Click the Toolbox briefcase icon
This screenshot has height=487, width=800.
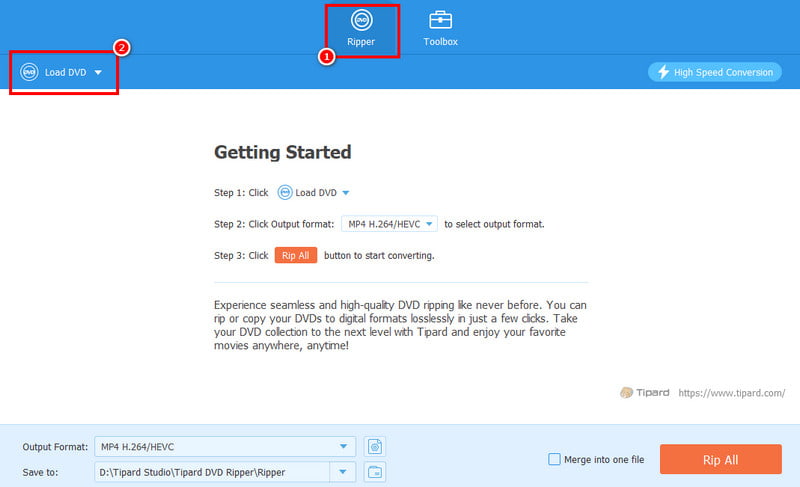(440, 20)
